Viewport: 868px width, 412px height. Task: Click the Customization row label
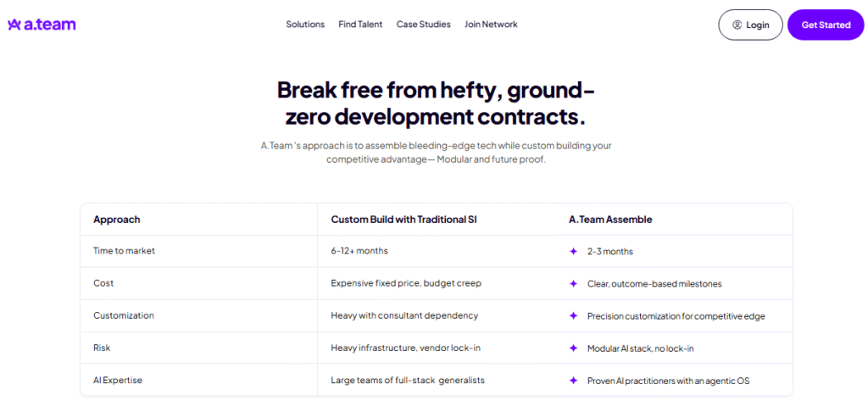point(124,315)
